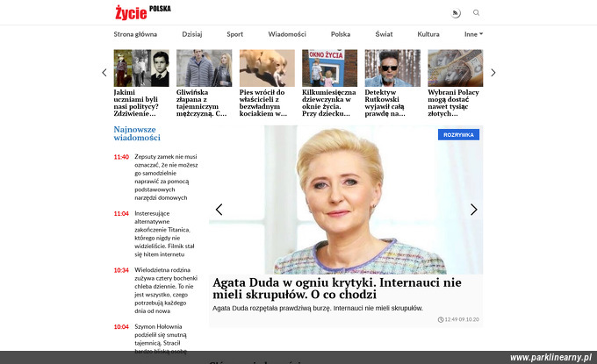Open the Okno Życia thumbnail image
This screenshot has width=597, height=364.
click(330, 68)
